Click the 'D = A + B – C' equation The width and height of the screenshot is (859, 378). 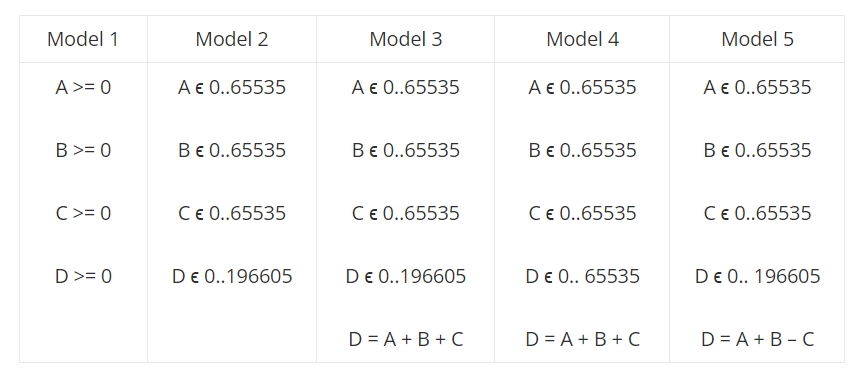coord(757,339)
